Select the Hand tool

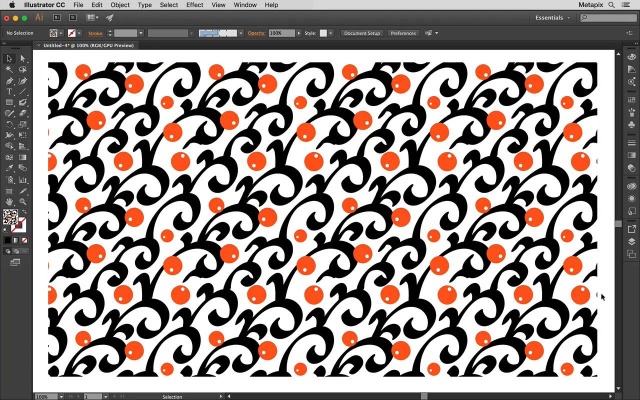[x=9, y=202]
